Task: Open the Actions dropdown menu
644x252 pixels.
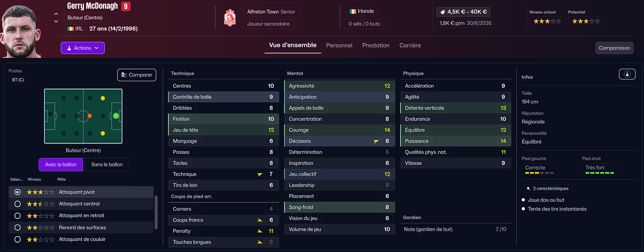Action: tap(83, 48)
